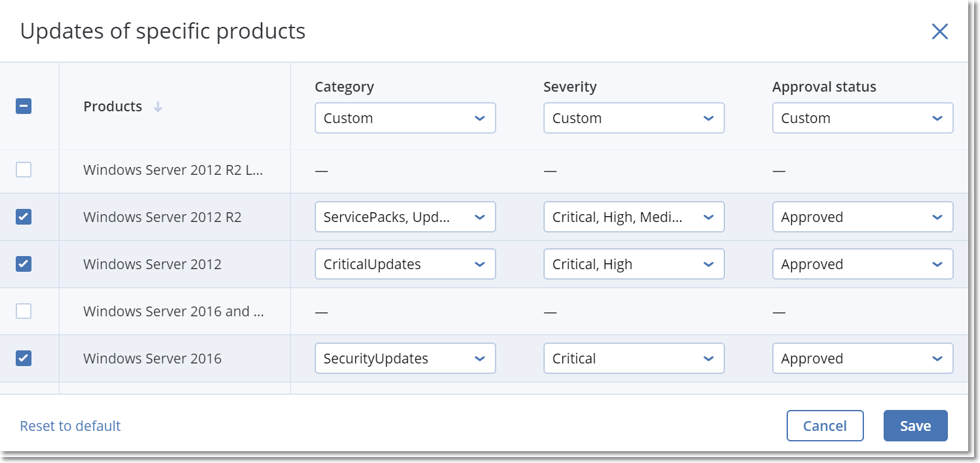Open the Critical, High severity dropdown

633,264
